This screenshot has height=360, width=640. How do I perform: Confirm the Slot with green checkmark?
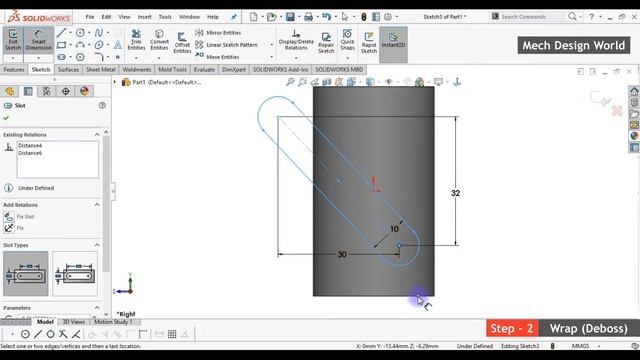click(6, 118)
